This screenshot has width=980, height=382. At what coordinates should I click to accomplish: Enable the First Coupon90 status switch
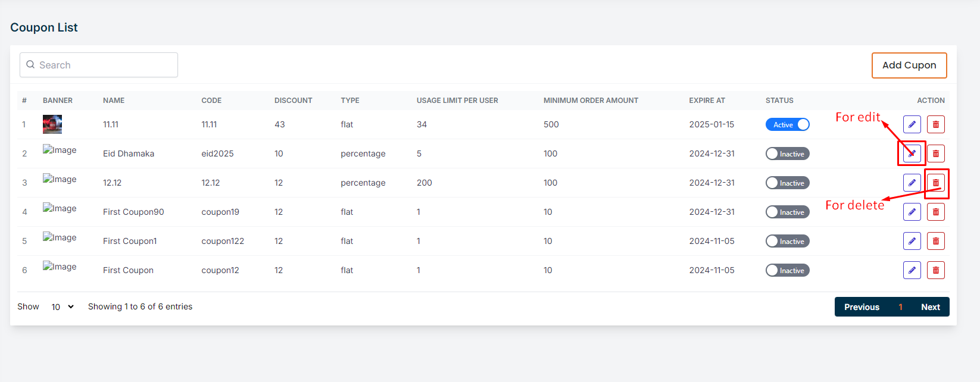point(787,212)
